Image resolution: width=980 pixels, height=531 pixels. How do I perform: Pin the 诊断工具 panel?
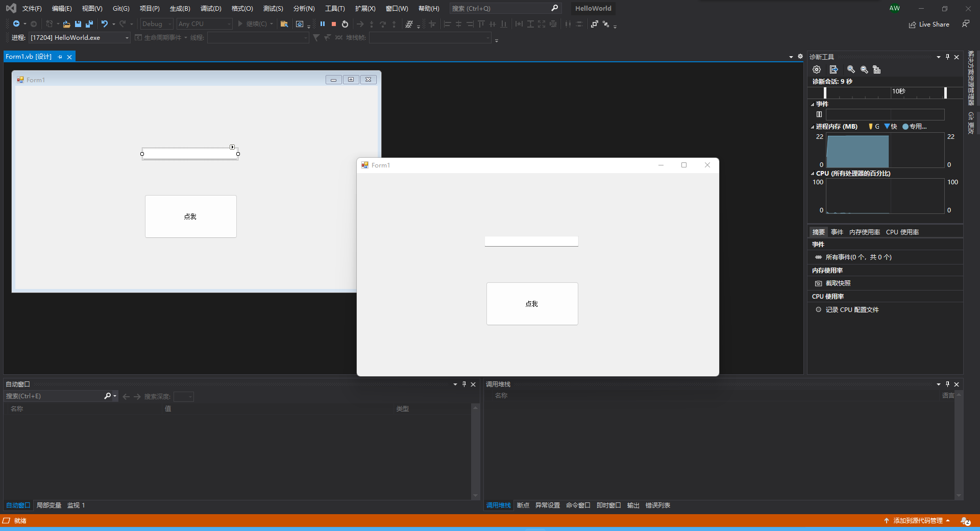tap(947, 57)
